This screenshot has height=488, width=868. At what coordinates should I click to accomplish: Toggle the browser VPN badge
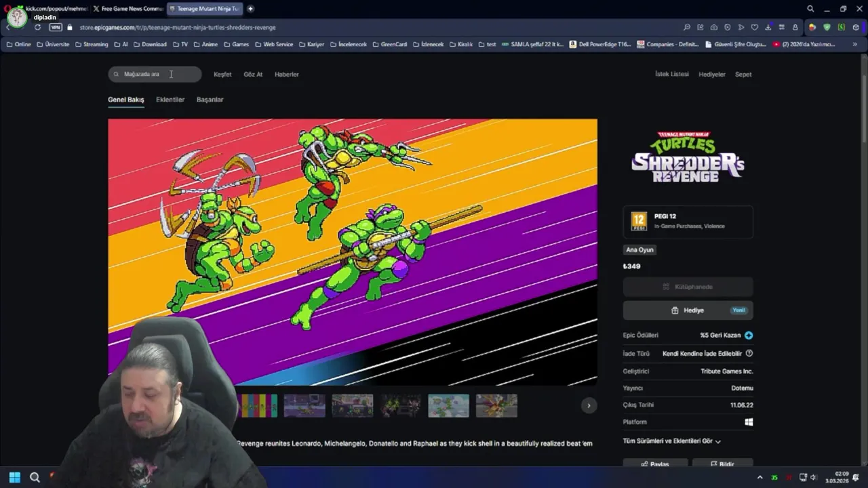56,27
